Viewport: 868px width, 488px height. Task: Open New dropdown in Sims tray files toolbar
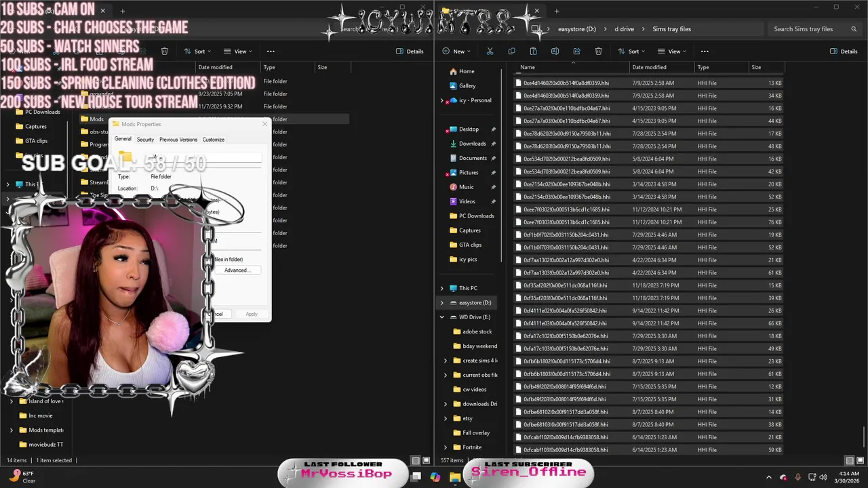458,52
